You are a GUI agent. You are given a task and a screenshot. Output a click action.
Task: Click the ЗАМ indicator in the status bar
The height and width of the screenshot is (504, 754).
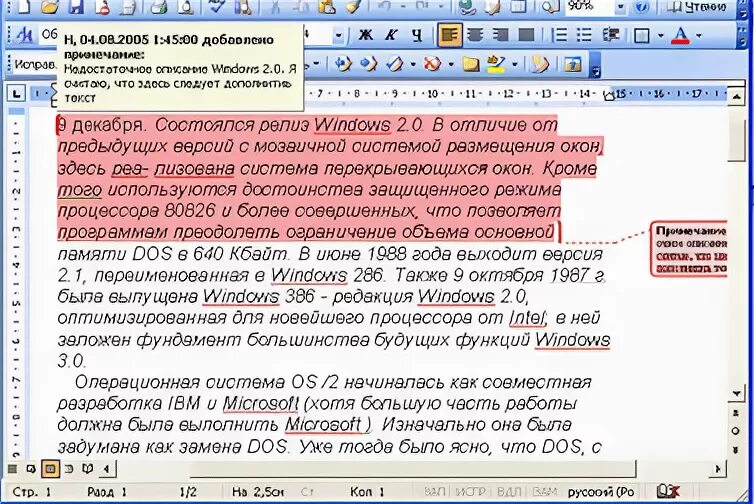(545, 492)
